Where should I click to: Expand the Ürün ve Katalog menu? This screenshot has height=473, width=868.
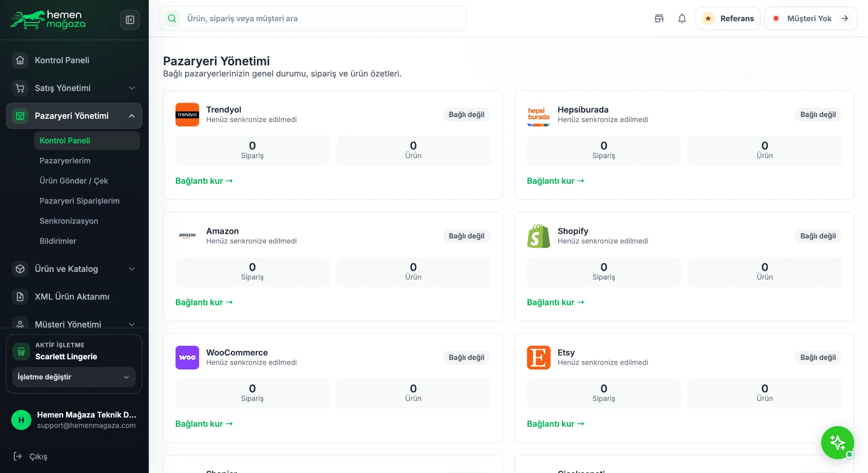point(74,269)
